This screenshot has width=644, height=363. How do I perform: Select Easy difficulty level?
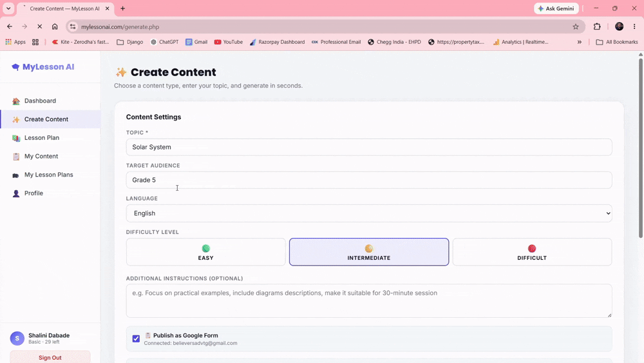click(206, 252)
